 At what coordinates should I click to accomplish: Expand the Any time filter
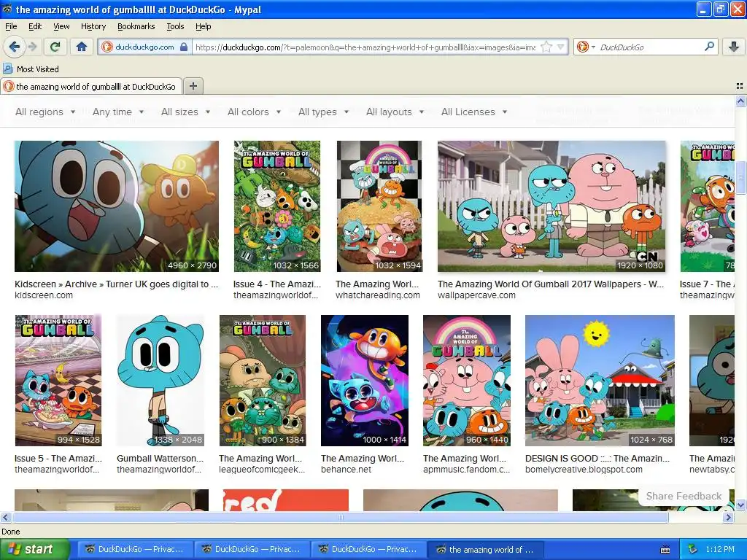point(118,112)
